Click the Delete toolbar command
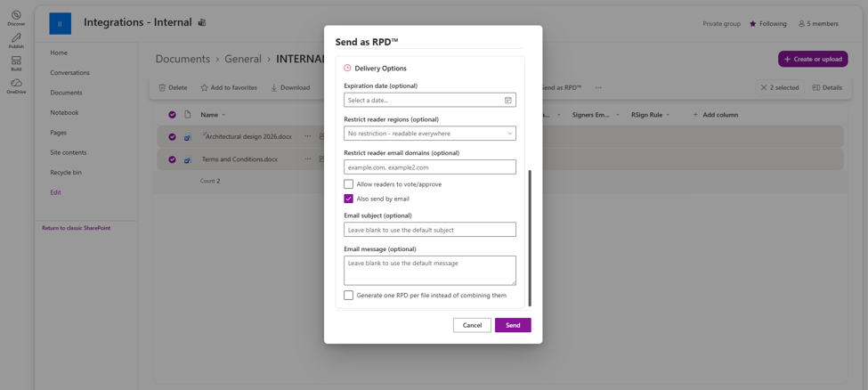The image size is (868, 390). (173, 87)
